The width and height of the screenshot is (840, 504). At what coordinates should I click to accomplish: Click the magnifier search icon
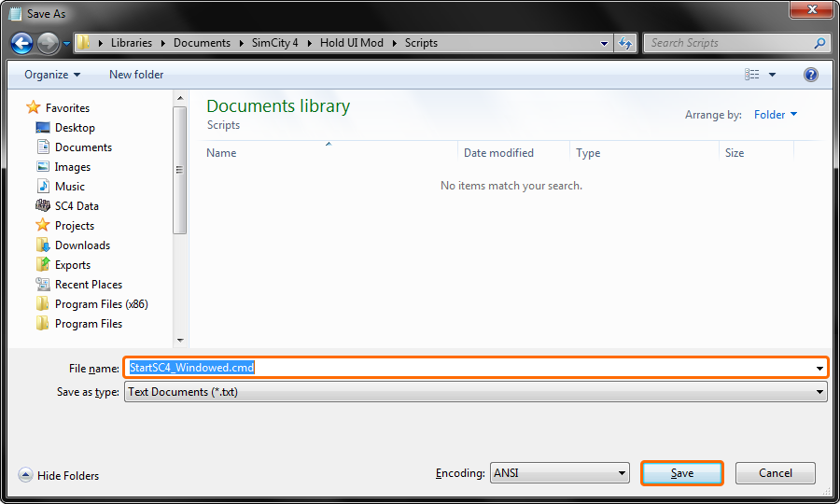pyautogui.click(x=819, y=43)
